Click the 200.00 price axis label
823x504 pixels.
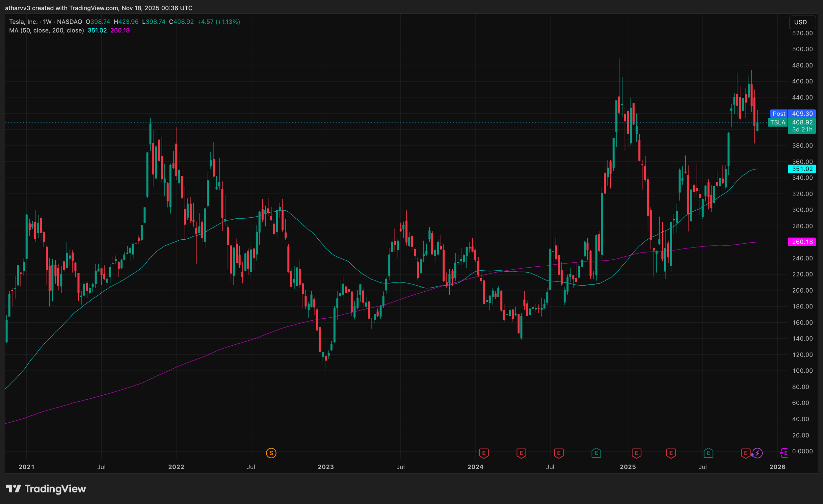pyautogui.click(x=802, y=290)
